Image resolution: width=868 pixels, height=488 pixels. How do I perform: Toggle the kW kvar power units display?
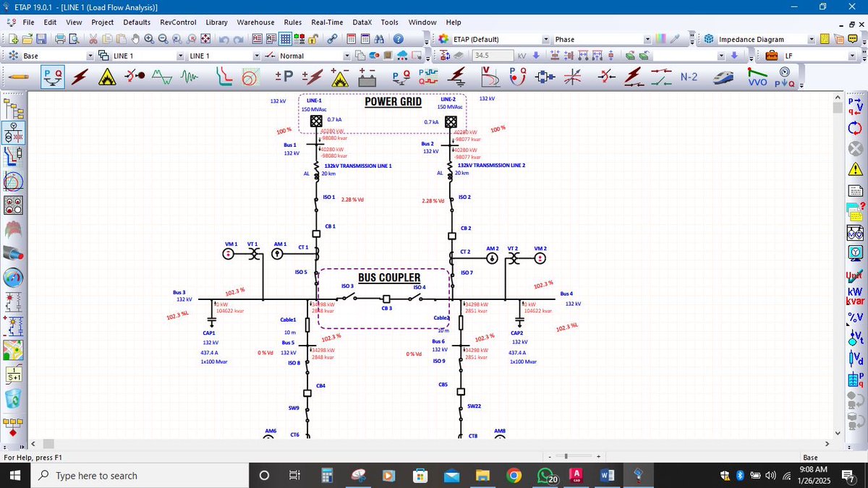pos(855,296)
